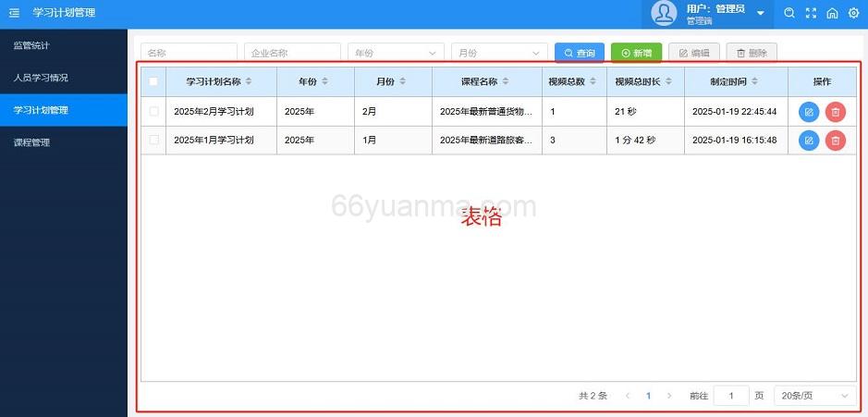868x417 pixels.
Task: Sort by 年份 column arrows
Action: (324, 81)
